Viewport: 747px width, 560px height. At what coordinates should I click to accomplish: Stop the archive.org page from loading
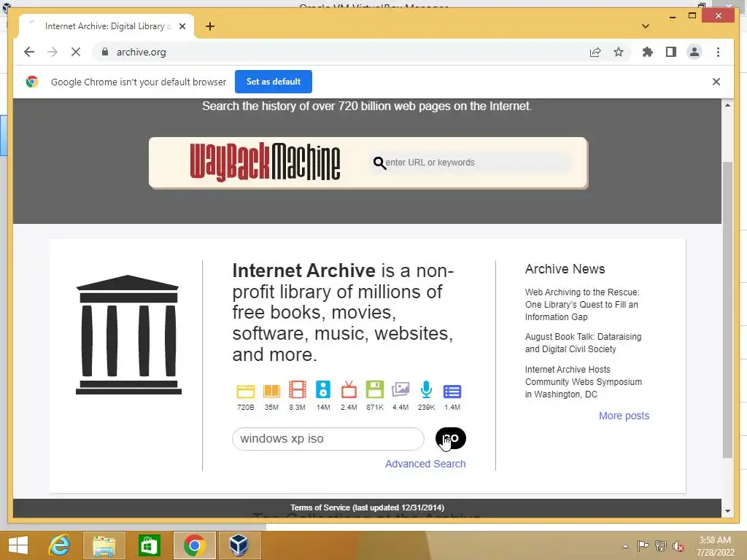(76, 52)
